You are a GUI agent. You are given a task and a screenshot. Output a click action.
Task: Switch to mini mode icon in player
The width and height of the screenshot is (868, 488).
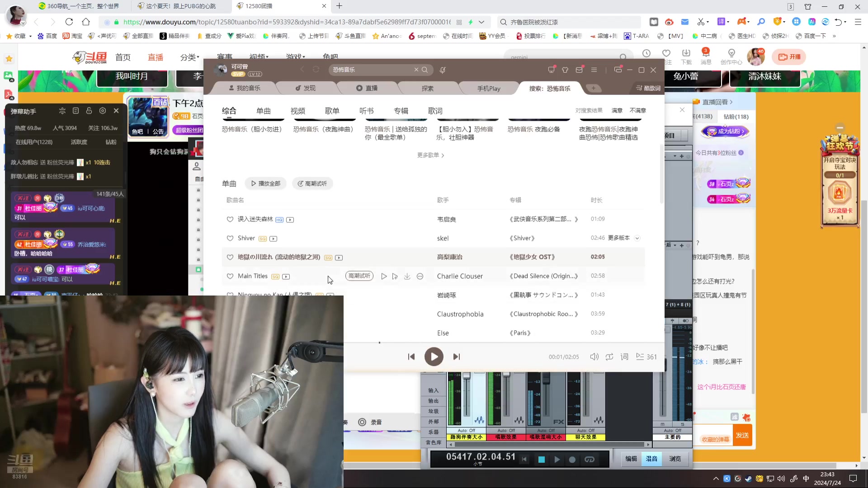click(x=618, y=70)
